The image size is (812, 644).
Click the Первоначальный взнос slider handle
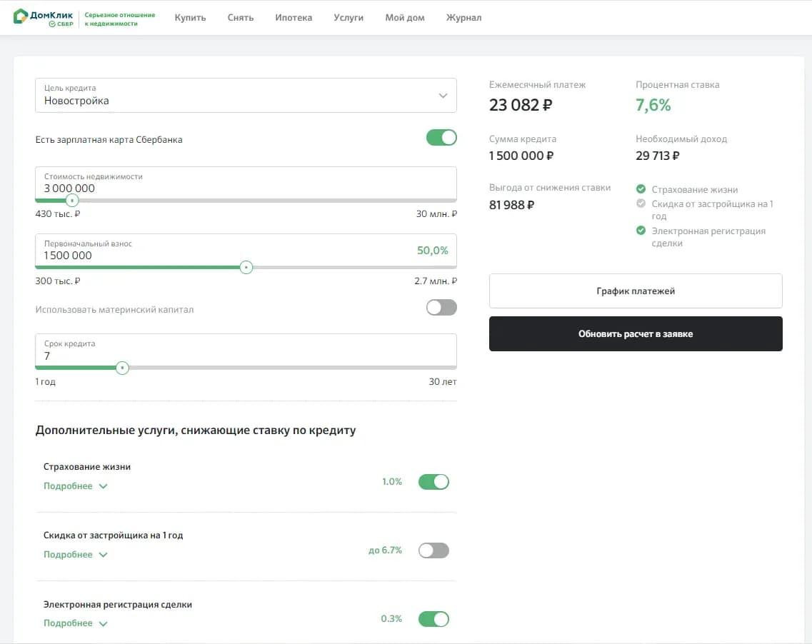(x=246, y=268)
